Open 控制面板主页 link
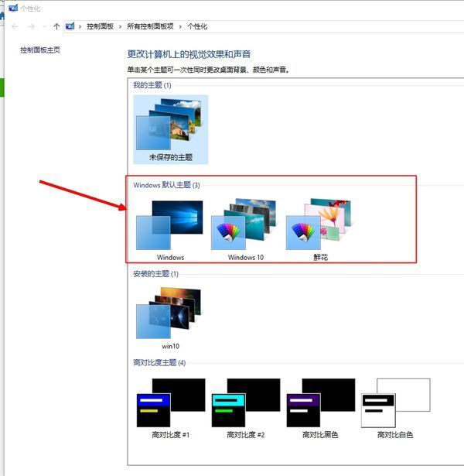Screen dimensions: 464x476 (40, 50)
